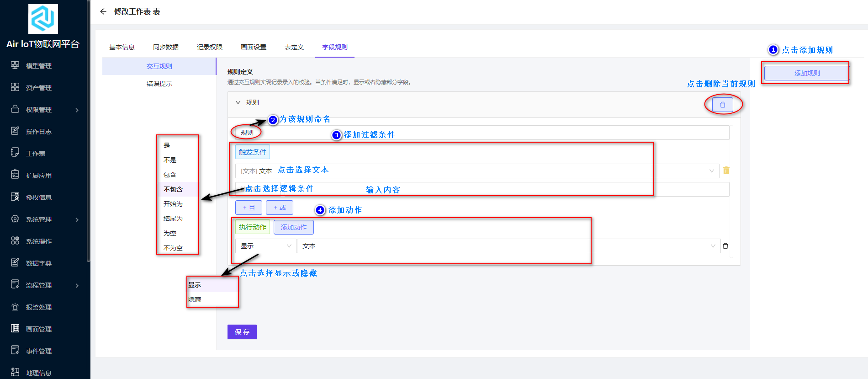Click the Air IoT platform logo
Screen dimensions: 868x379
pos(43,19)
